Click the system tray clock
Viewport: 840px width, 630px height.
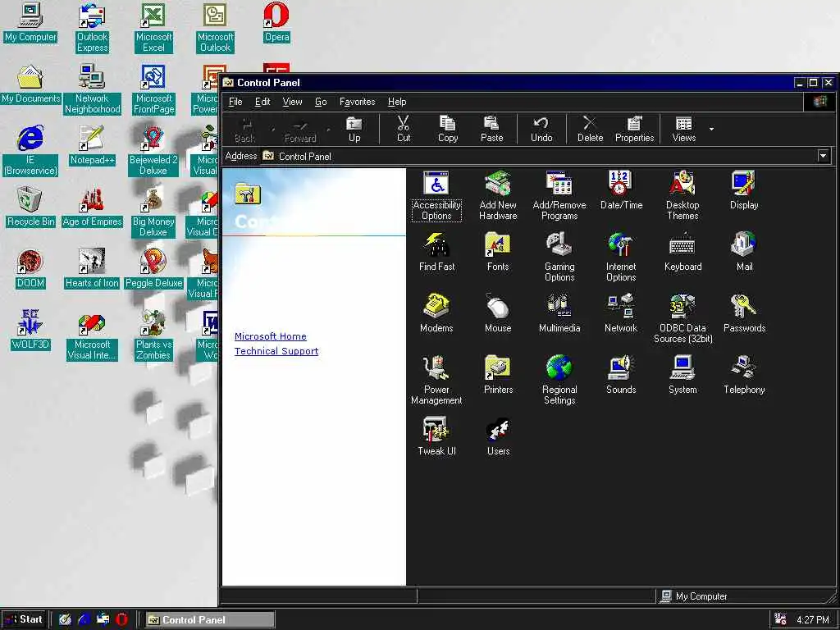point(812,620)
